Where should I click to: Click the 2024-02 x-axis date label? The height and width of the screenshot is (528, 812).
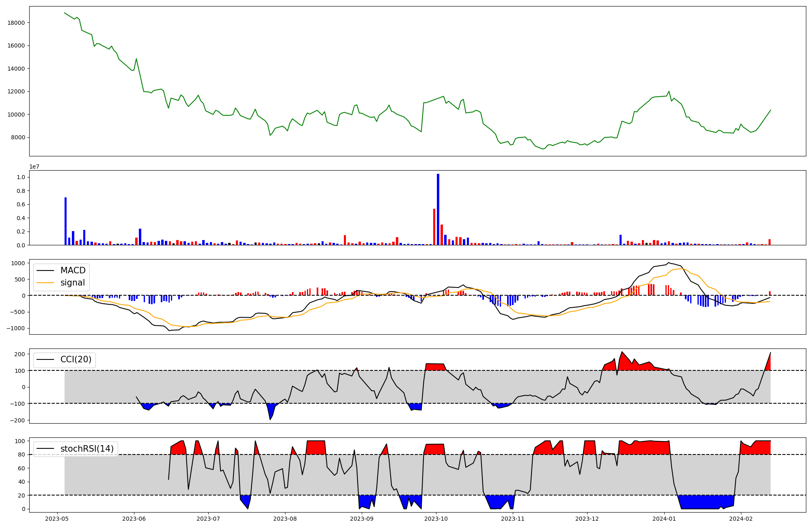click(741, 519)
